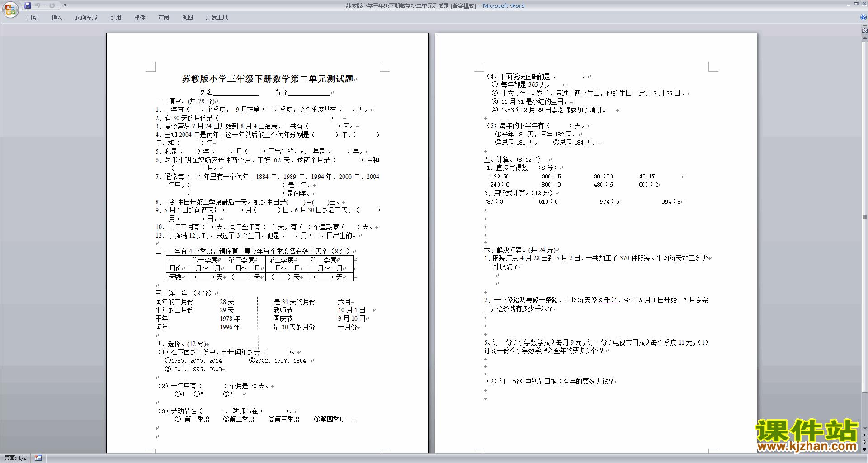Switch to the 页面布局 tab
Viewport: 868px width, 463px height.
pos(86,18)
